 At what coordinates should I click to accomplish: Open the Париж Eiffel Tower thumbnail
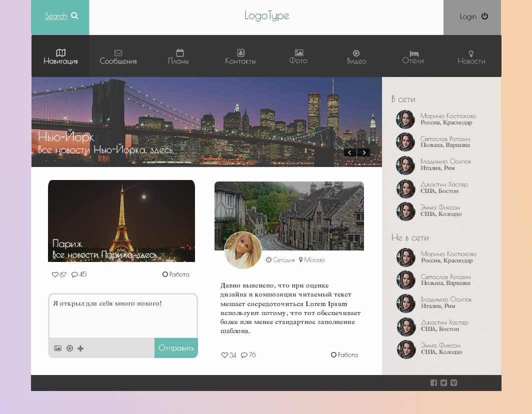point(121,221)
